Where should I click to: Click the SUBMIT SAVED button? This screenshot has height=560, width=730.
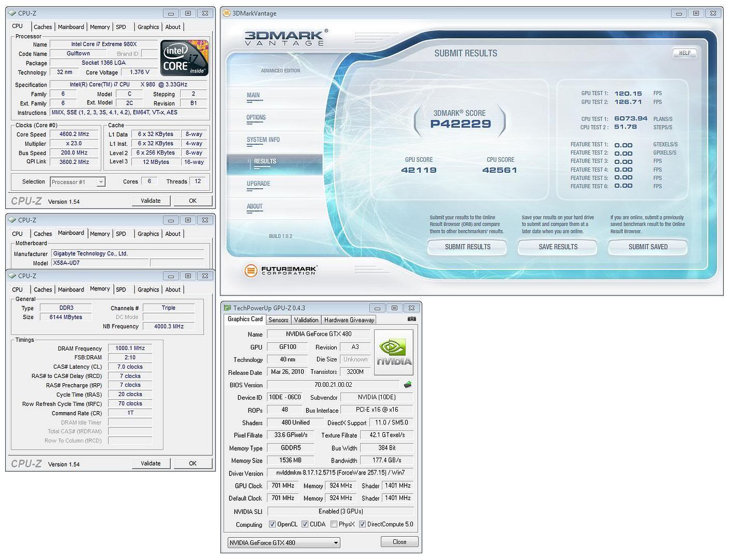[x=648, y=247]
